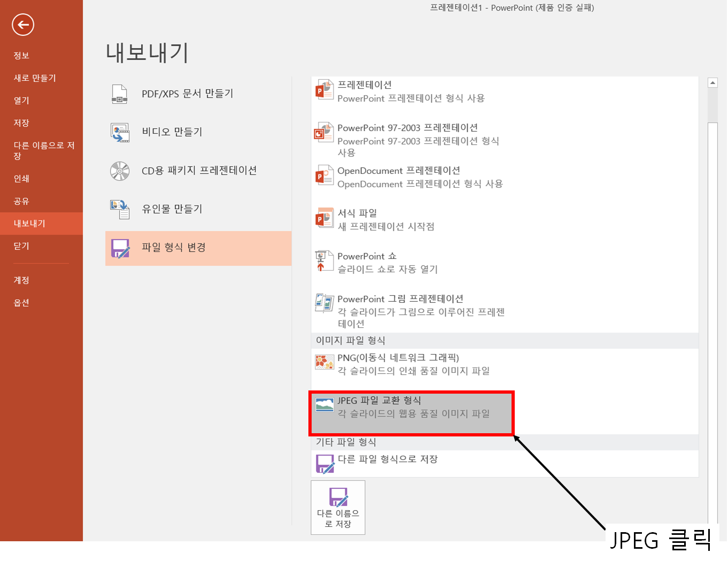This screenshot has width=728, height=568.
Task: Click OpenDocument 프레젠테이션 형식 사용 description
Action: coord(420,184)
